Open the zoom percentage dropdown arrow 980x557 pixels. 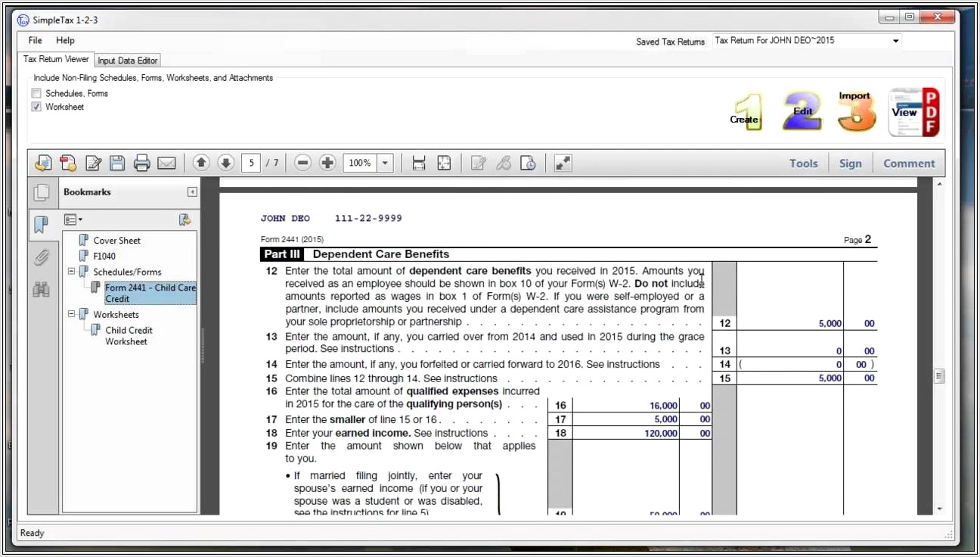pyautogui.click(x=385, y=163)
